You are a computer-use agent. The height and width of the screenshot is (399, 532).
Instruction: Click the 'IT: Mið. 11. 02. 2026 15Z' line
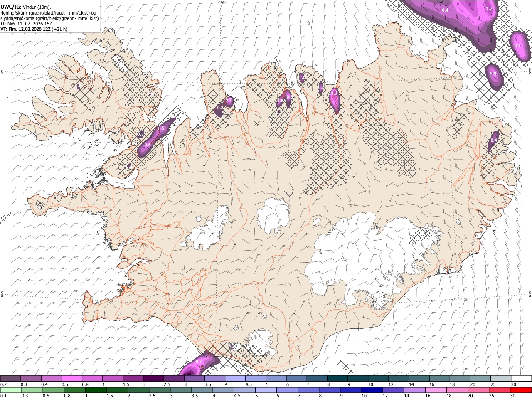(26, 24)
